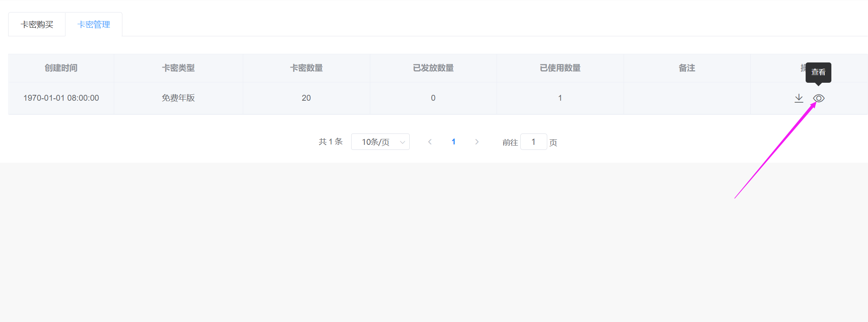Select the 1970-01-01 08:00:00 cell
This screenshot has height=322, width=868.
click(61, 98)
